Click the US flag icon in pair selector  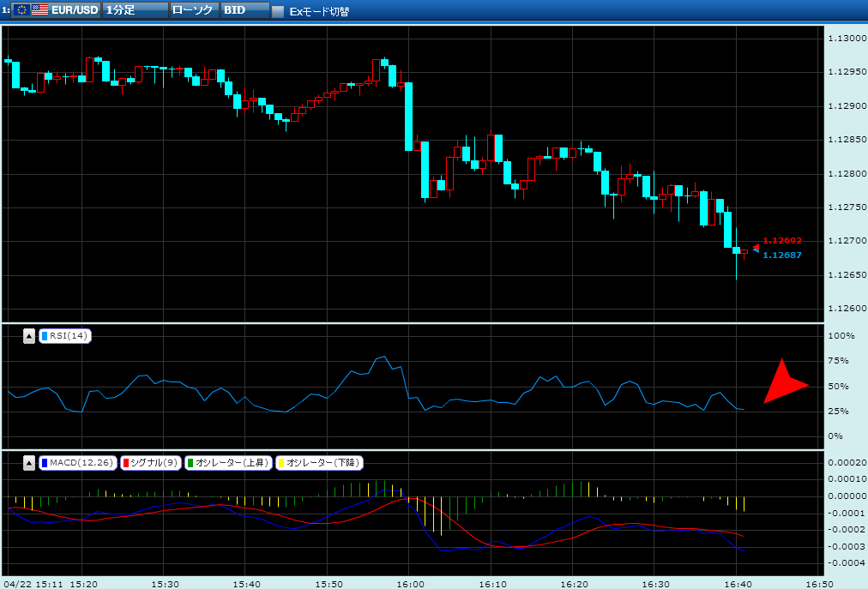click(39, 10)
